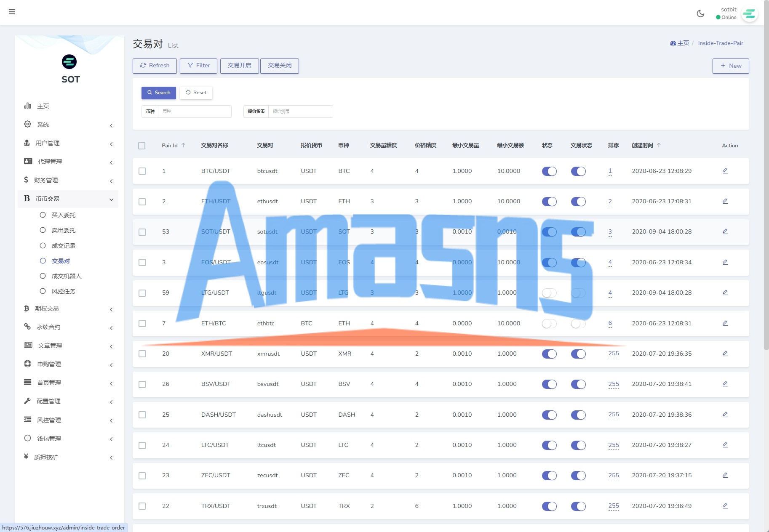Image resolution: width=769 pixels, height=532 pixels.
Task: Click the Refresh button
Action: (155, 66)
